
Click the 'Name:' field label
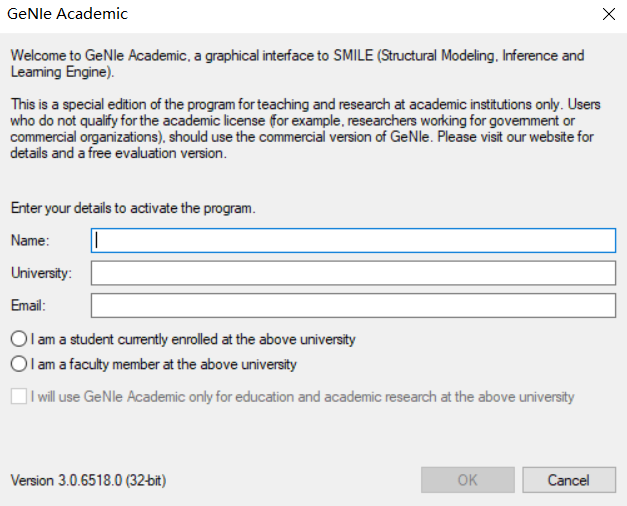[x=30, y=240]
